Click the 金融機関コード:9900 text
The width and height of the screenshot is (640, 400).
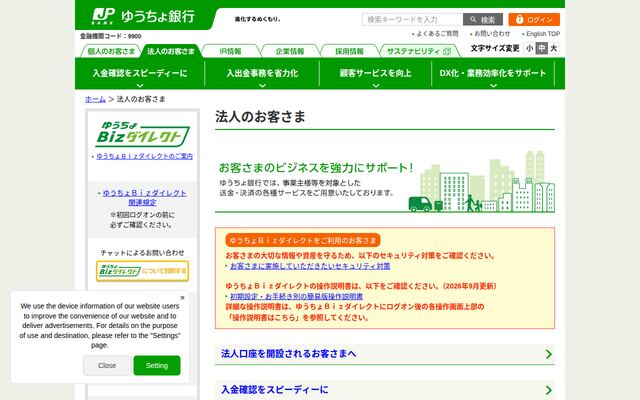111,36
